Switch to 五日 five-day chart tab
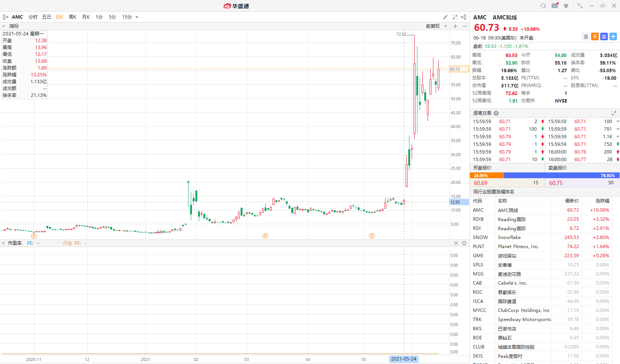620x364 pixels. click(46, 17)
